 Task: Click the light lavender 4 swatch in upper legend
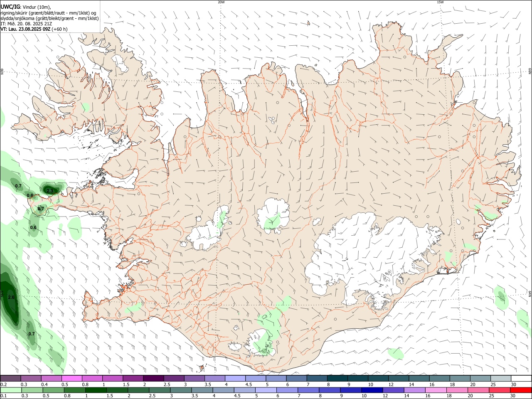[x=235, y=379]
